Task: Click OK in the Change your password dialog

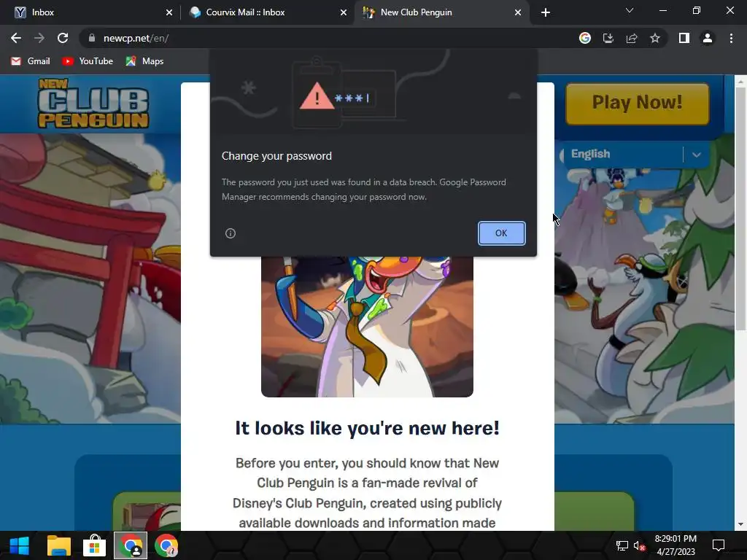Action: pos(501,233)
